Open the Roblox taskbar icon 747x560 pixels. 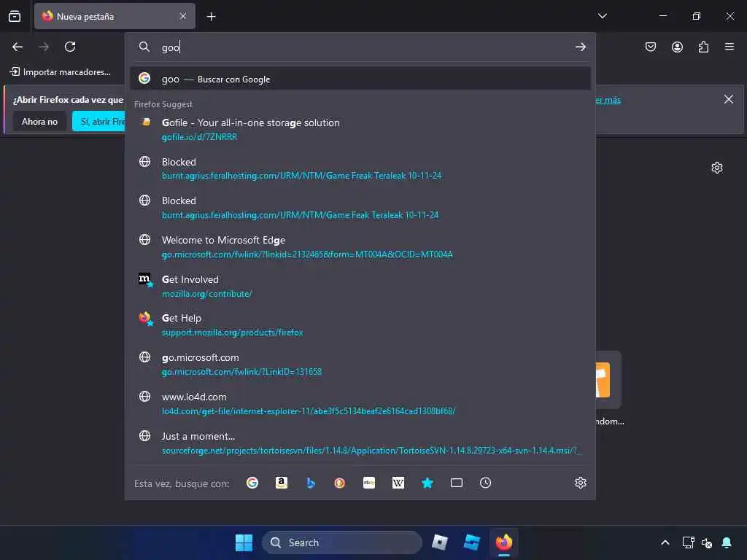pos(439,542)
